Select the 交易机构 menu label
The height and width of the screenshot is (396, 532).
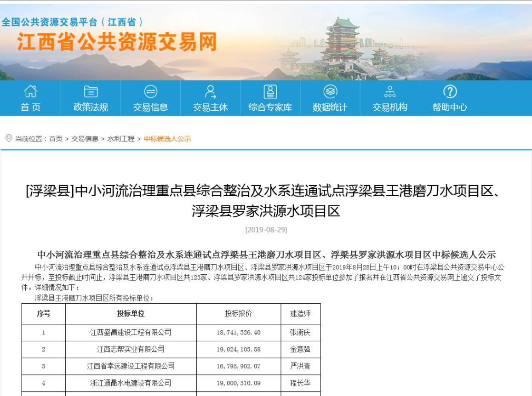coord(389,107)
